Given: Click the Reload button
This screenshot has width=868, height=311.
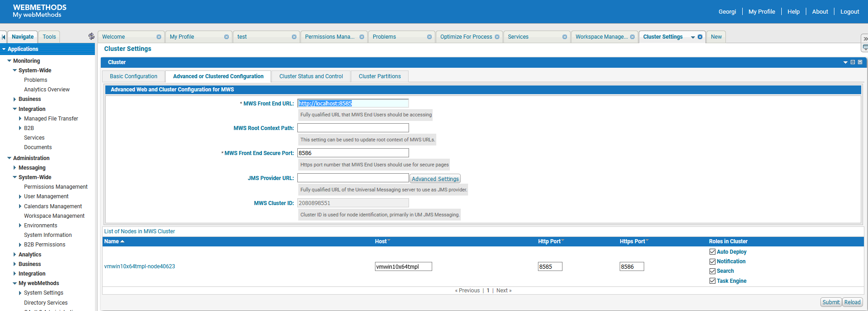Looking at the screenshot, I should pos(852,302).
